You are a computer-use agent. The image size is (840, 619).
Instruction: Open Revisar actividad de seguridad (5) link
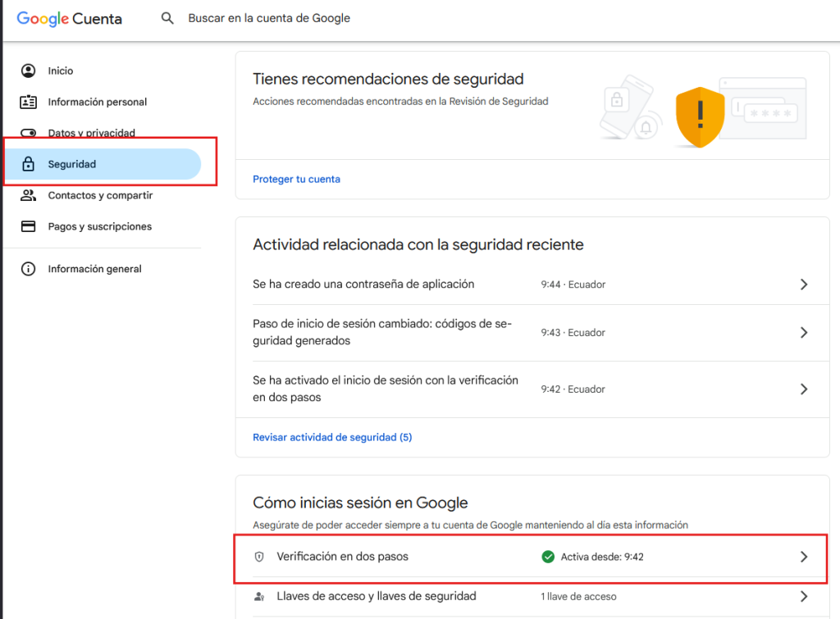tap(332, 437)
